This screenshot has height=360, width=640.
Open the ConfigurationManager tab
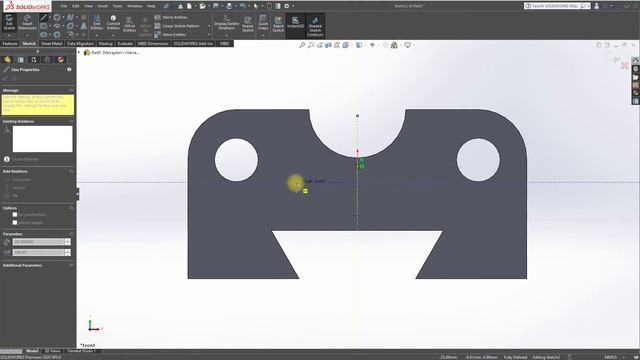(34, 60)
